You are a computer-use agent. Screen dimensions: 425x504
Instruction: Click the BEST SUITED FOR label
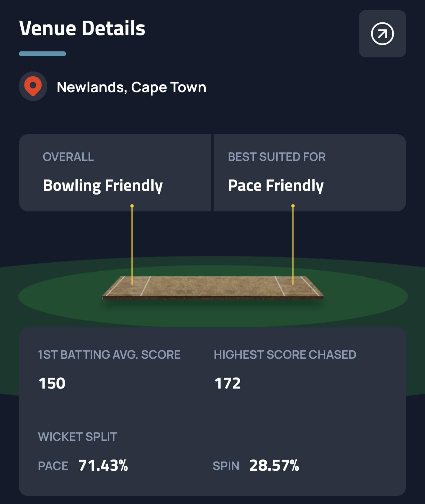(277, 157)
